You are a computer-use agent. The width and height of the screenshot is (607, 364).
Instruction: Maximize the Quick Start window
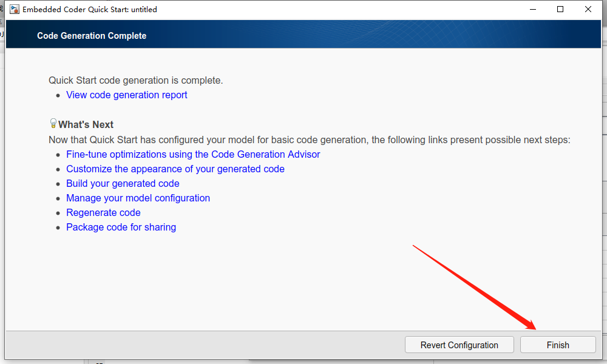[x=560, y=9]
